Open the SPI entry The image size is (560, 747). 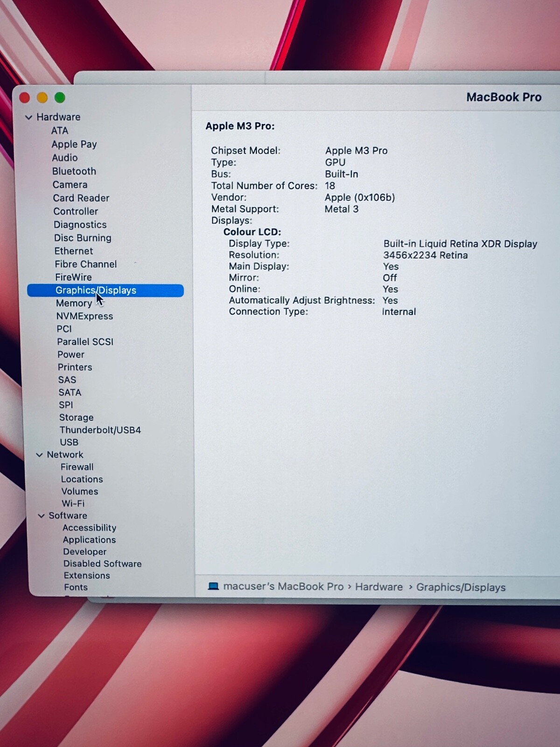point(66,405)
